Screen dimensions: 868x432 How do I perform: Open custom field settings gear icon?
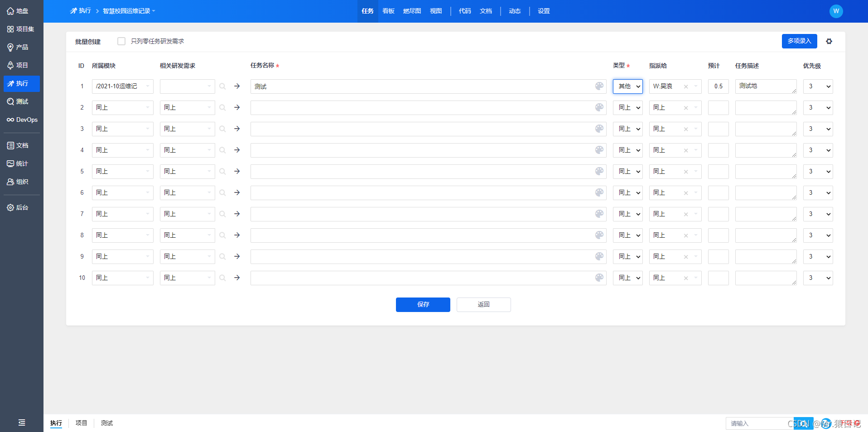click(x=829, y=41)
